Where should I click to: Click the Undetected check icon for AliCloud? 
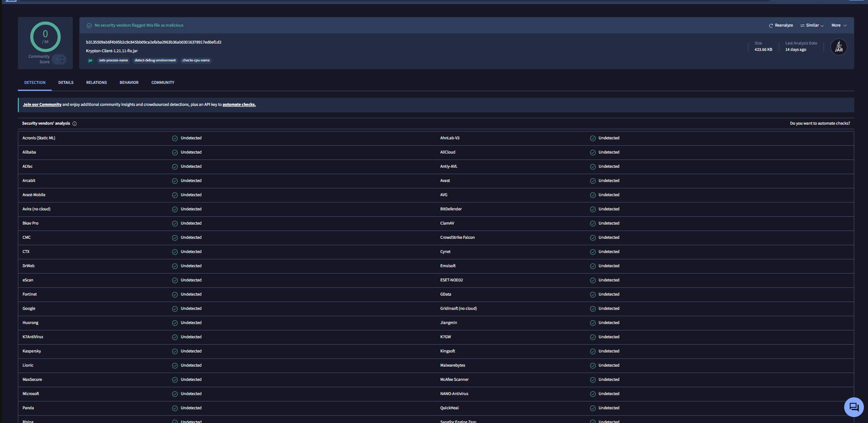tap(593, 153)
